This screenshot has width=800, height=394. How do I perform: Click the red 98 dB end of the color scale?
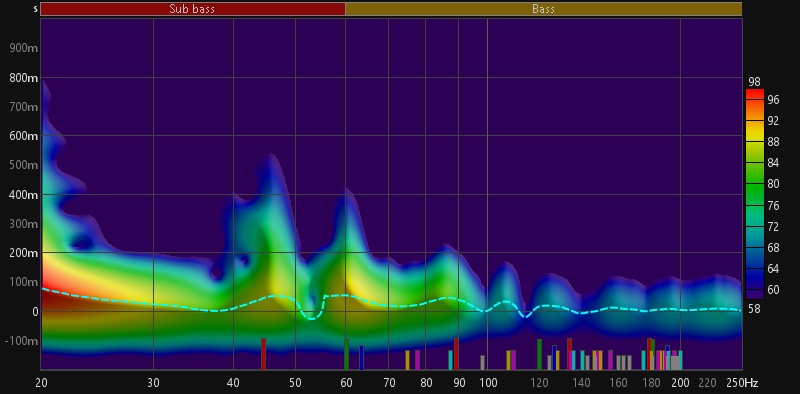tap(755, 93)
